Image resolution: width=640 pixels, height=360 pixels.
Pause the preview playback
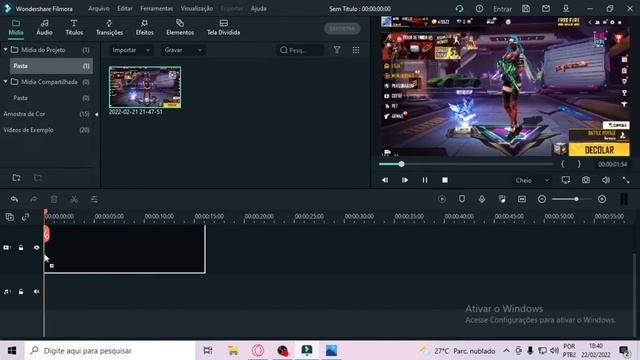[x=425, y=180]
